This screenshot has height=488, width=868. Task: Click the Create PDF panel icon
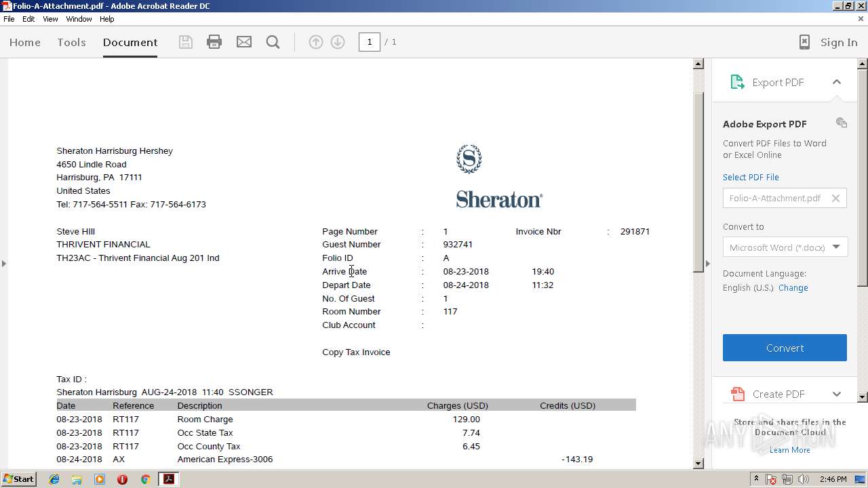click(737, 394)
